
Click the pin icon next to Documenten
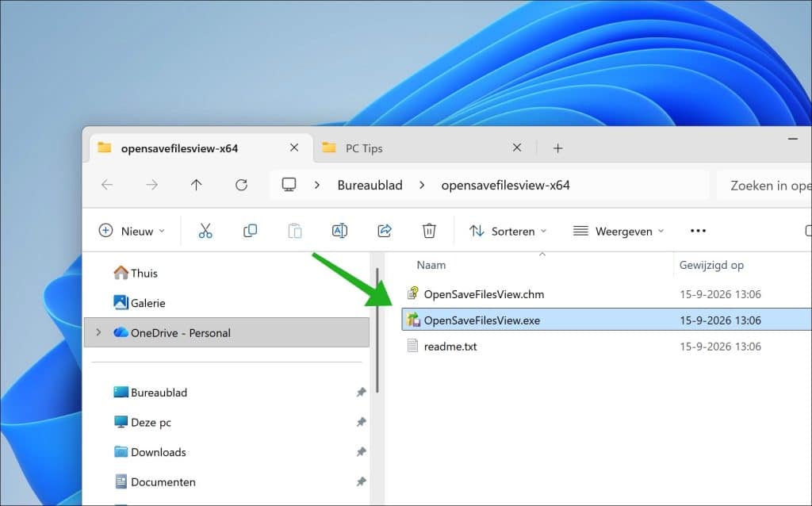tap(361, 482)
